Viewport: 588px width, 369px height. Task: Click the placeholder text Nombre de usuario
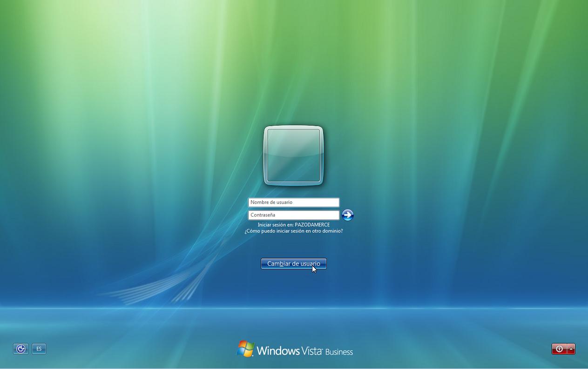(x=271, y=202)
